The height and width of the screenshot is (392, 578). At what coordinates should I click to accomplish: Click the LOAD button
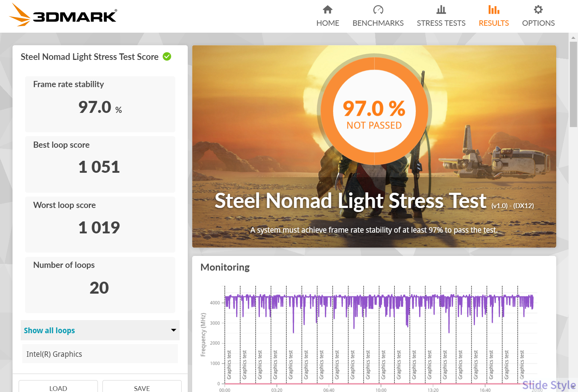pyautogui.click(x=58, y=387)
